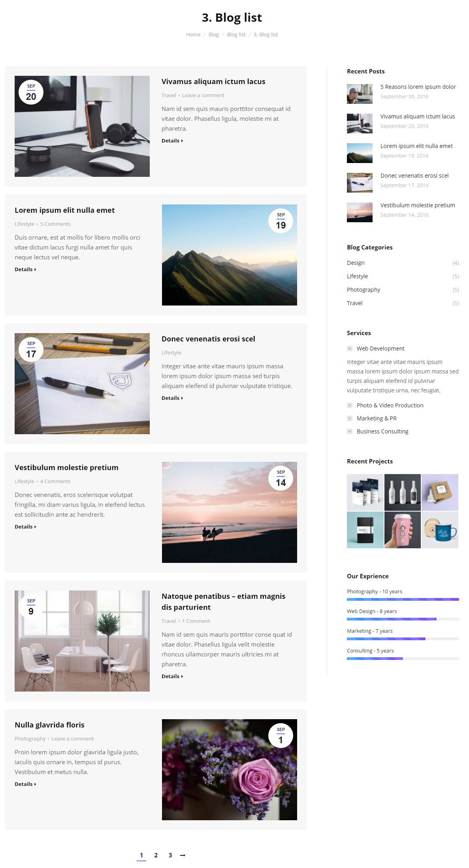469x868 pixels.
Task: Expand Business Consulting accordion item
Action: pos(378,431)
